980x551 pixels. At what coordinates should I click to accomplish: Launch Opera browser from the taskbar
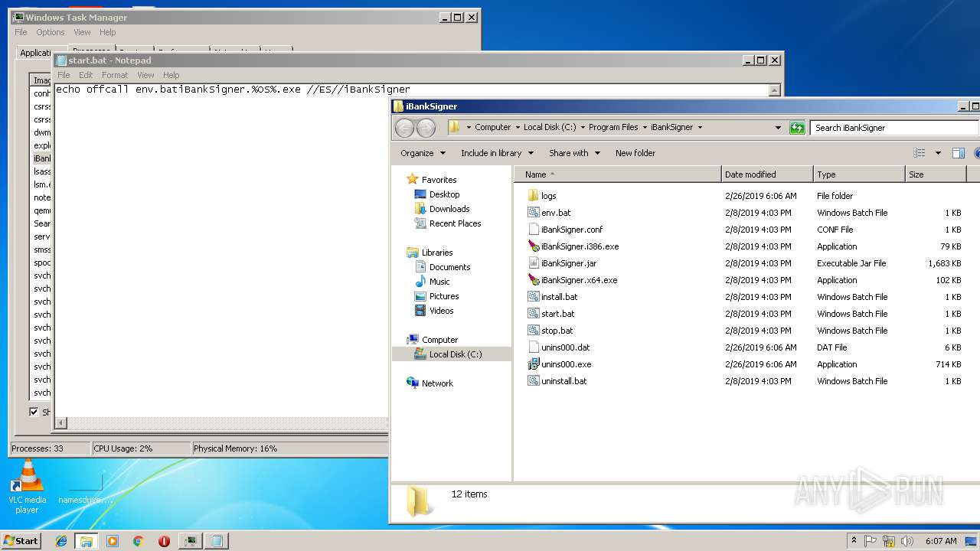164,541
